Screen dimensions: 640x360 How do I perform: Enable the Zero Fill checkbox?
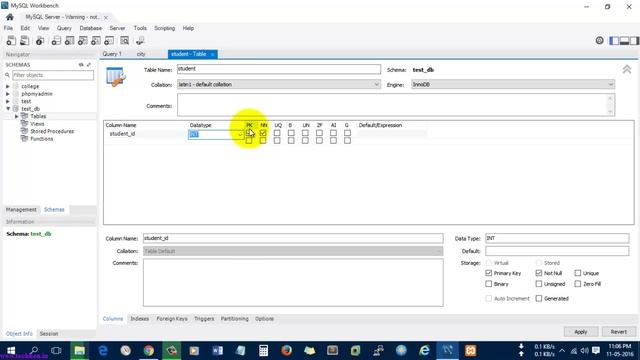578,283
